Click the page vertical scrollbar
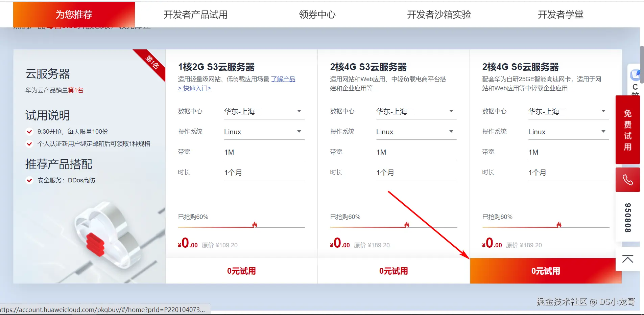This screenshot has width=644, height=315. [642, 64]
